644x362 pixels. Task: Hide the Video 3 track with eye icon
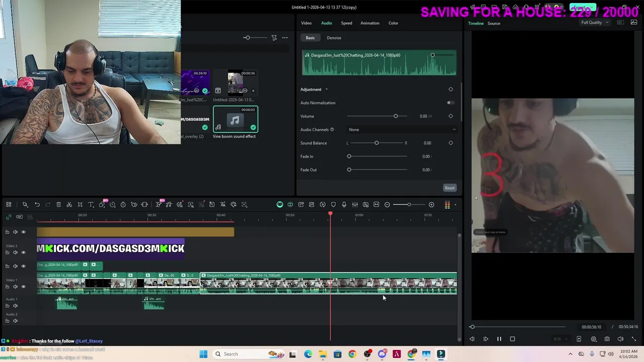pos(23,252)
